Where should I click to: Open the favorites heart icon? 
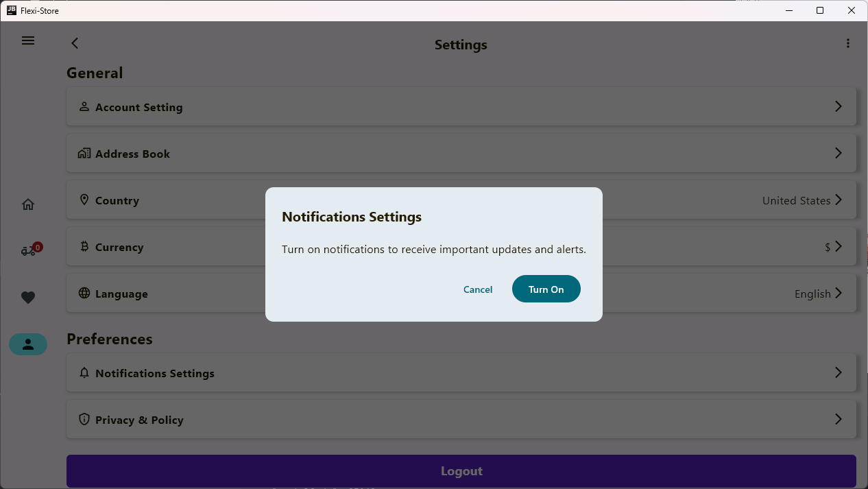click(28, 298)
